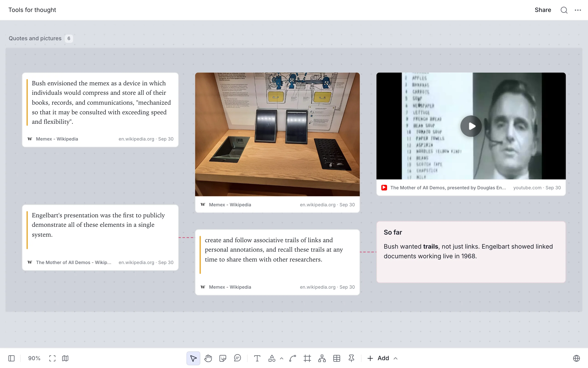Image resolution: width=588 pixels, height=368 pixels.
Task: Choose the sticky note tool
Action: click(x=223, y=358)
